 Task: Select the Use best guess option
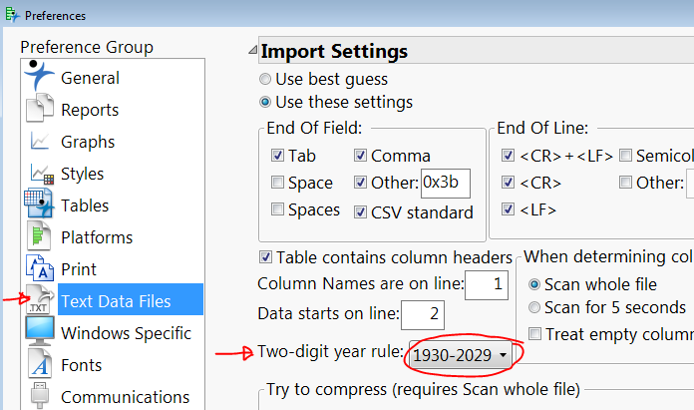(x=265, y=79)
